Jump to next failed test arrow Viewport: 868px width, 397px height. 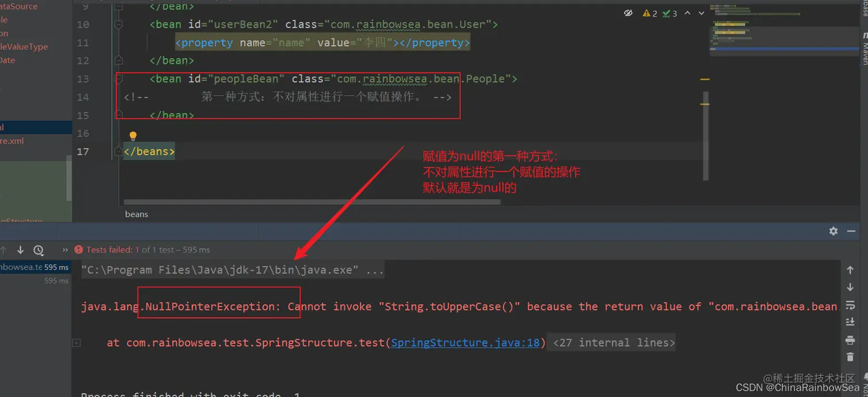point(20,250)
